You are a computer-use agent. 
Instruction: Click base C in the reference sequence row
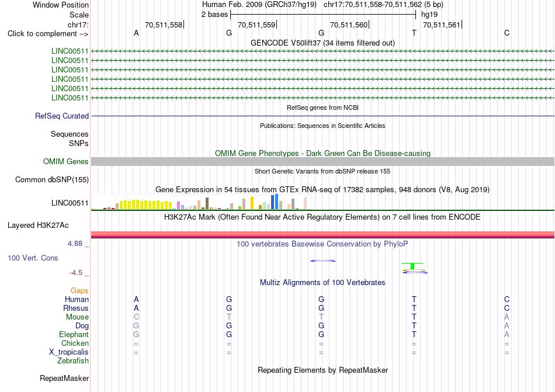point(507,33)
